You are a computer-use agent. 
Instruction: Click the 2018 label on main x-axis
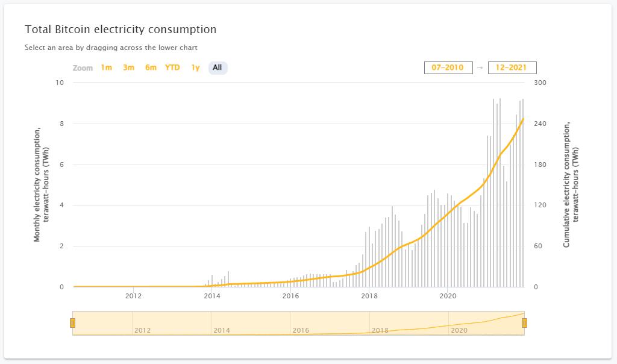pyautogui.click(x=369, y=296)
